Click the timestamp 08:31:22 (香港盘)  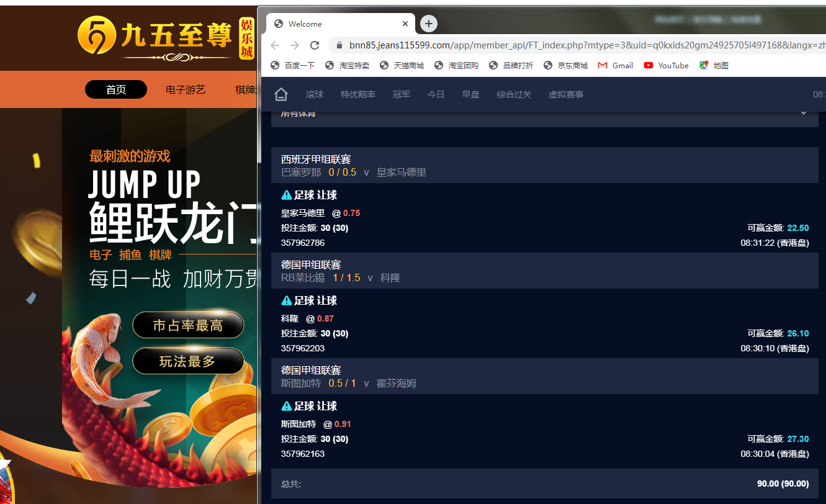tap(774, 243)
